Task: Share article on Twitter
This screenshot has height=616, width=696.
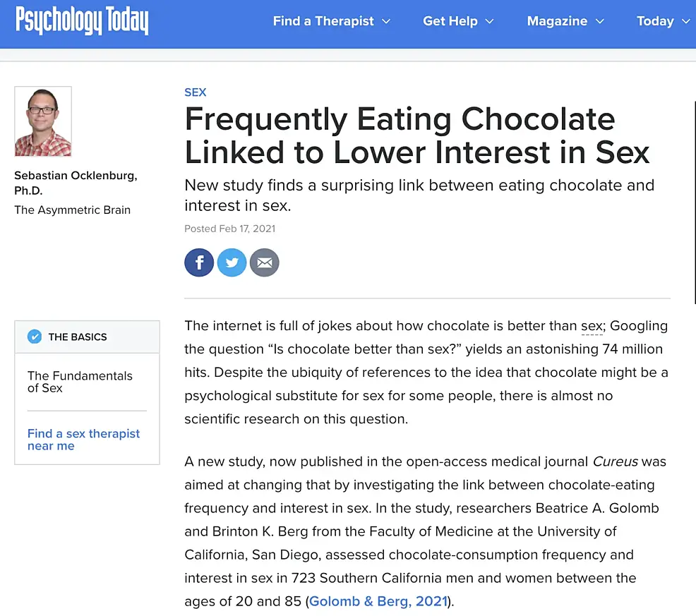Action: 232,263
